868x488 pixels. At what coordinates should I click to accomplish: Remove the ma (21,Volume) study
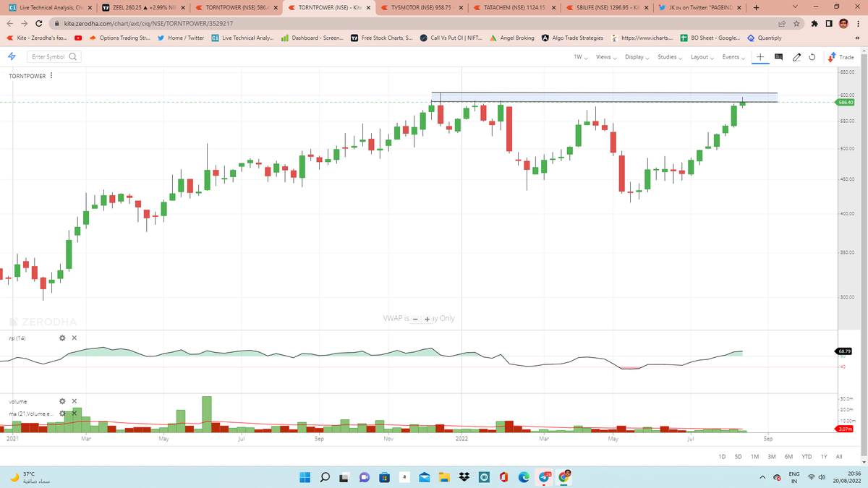tap(75, 413)
